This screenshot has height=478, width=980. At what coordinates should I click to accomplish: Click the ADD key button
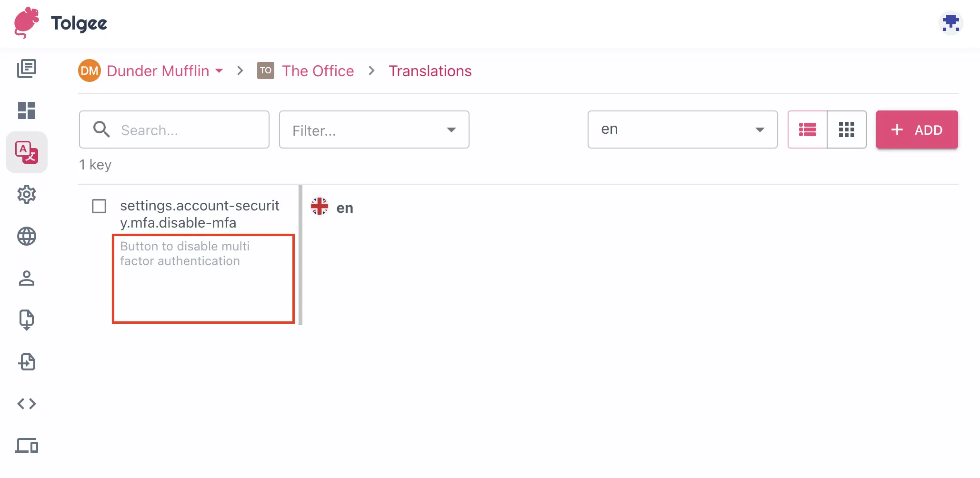917,129
